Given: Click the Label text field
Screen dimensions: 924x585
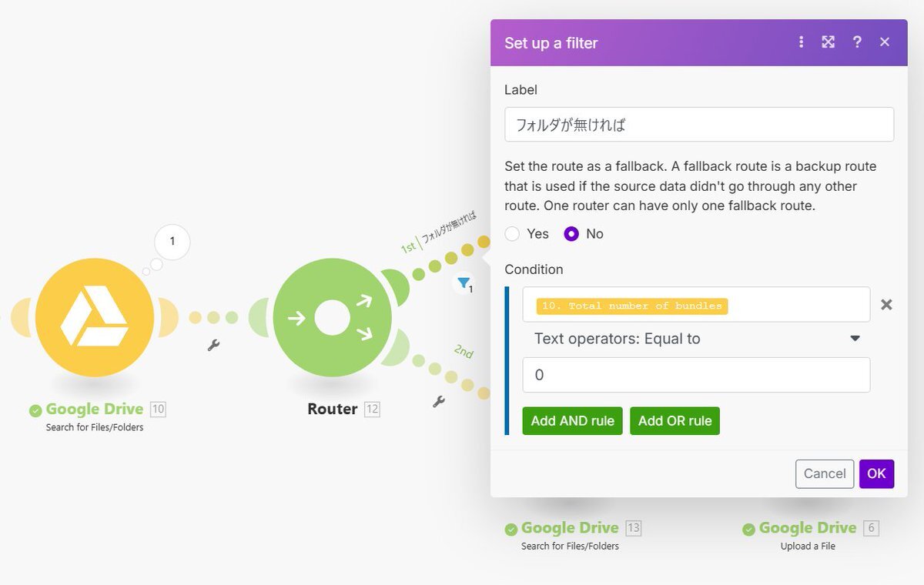Looking at the screenshot, I should (698, 125).
